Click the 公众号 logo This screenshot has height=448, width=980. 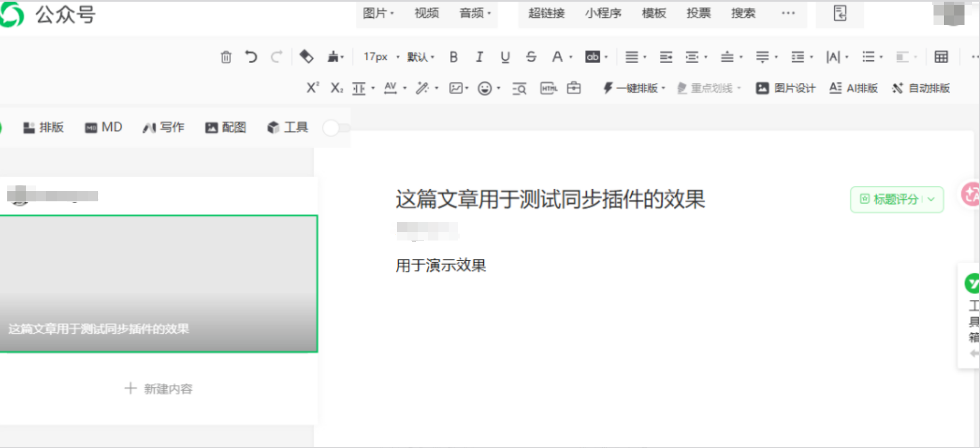click(48, 15)
